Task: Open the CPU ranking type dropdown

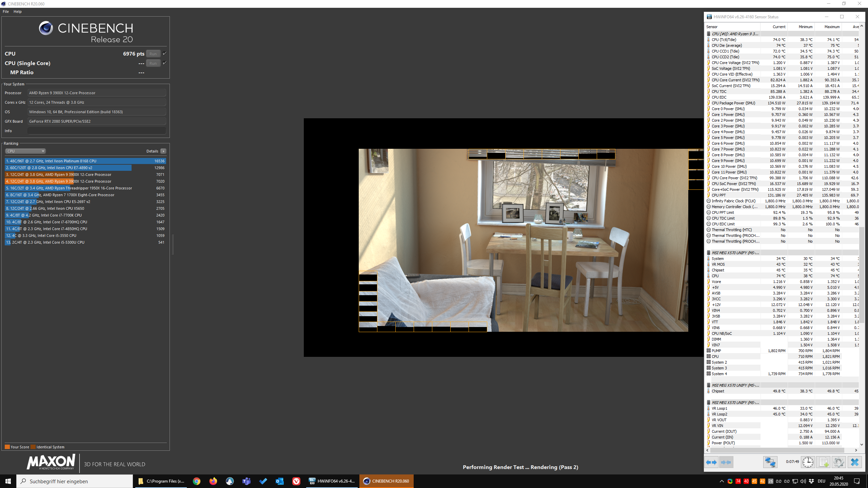Action: [25, 151]
